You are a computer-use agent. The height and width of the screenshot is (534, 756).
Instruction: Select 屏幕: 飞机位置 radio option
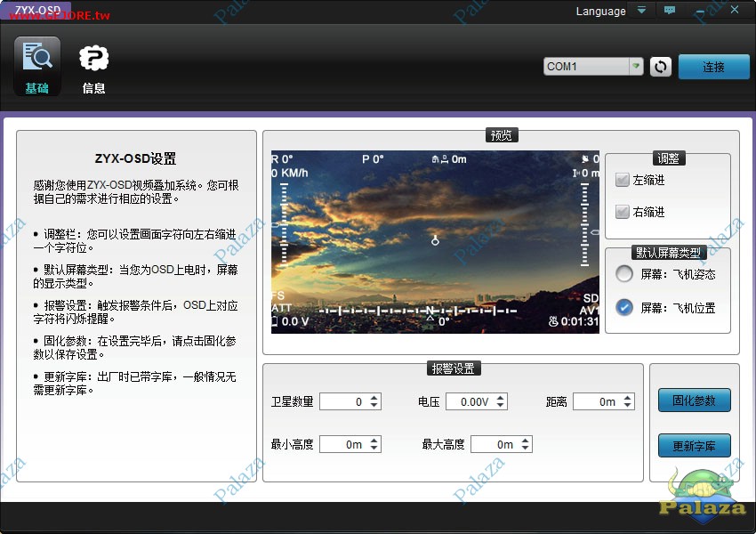click(x=624, y=307)
